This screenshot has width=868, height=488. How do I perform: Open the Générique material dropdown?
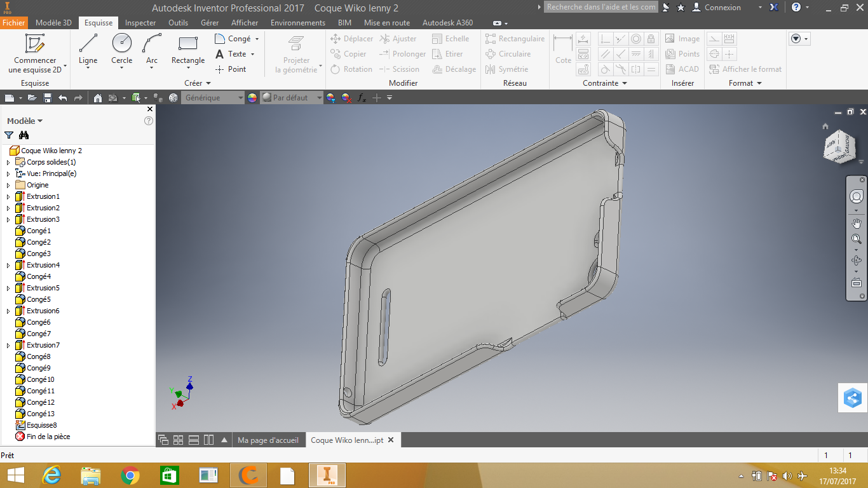(213, 98)
